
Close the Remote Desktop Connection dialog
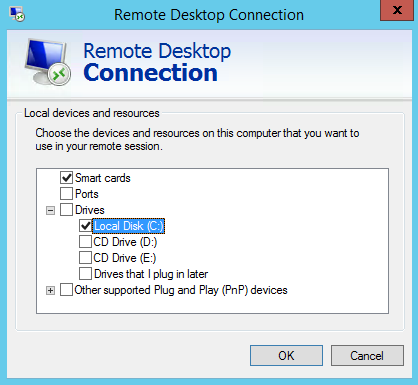[397, 10]
